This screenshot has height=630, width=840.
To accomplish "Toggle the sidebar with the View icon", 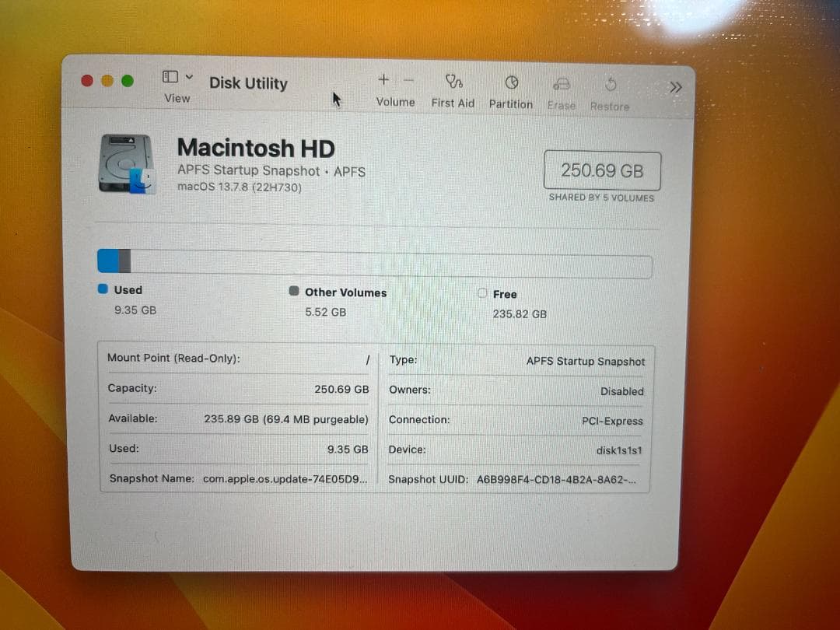I will (170, 75).
